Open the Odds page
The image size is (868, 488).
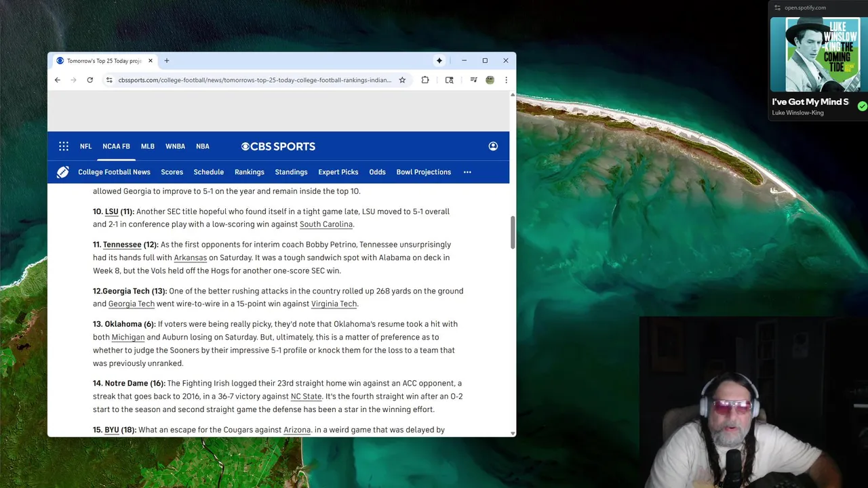[x=377, y=172]
